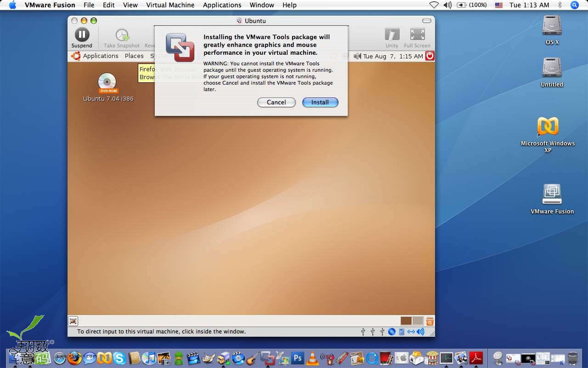Open Photo Booth from the Dock
588x368 pixels.
point(386,358)
